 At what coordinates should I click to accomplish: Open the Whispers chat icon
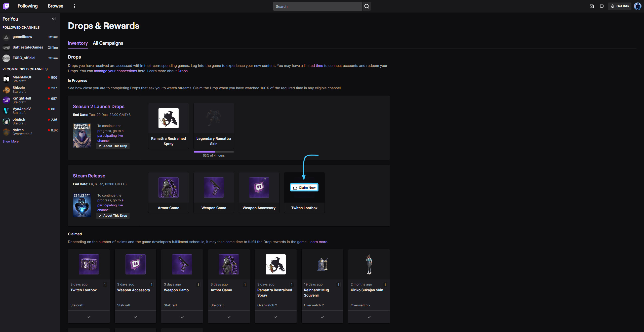[602, 6]
